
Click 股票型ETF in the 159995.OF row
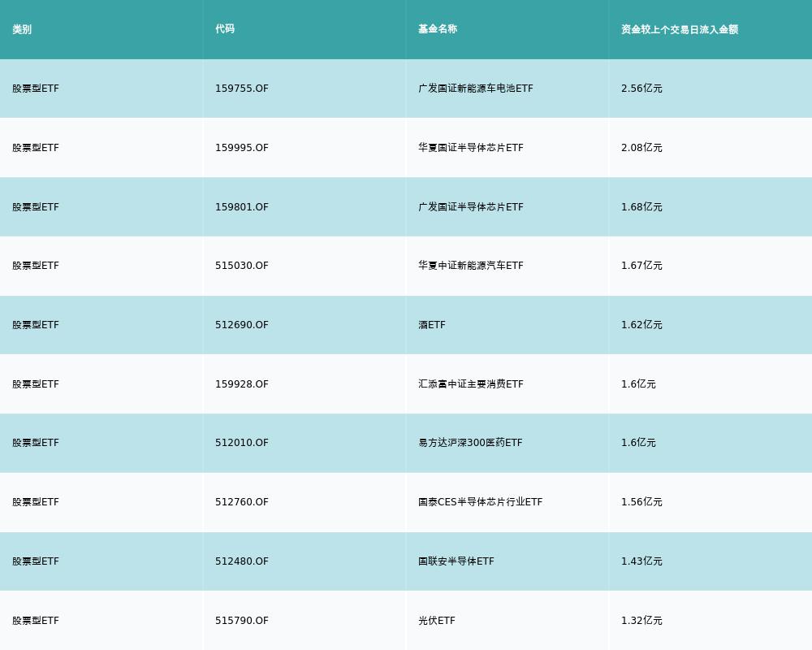(36, 148)
